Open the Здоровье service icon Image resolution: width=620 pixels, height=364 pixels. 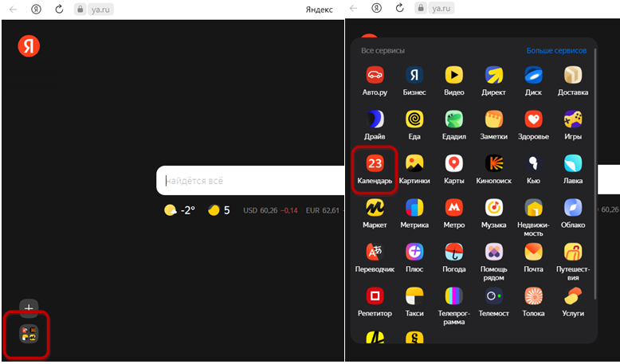(x=533, y=119)
